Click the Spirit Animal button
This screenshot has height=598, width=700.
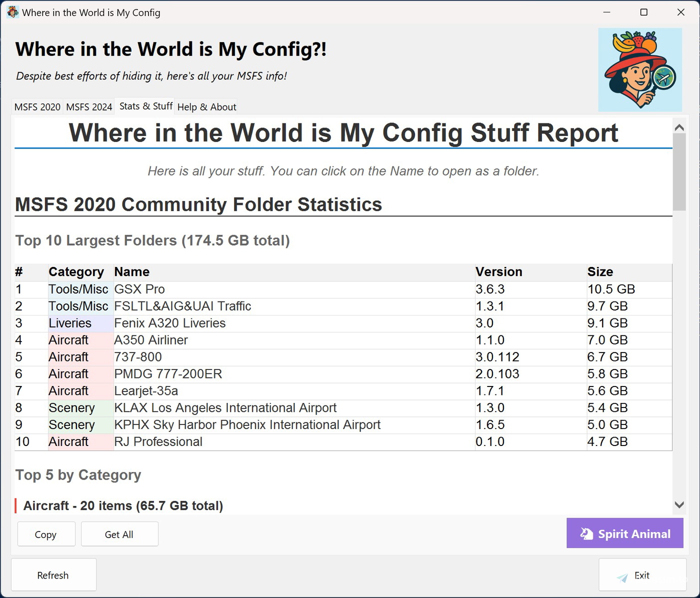(x=624, y=533)
